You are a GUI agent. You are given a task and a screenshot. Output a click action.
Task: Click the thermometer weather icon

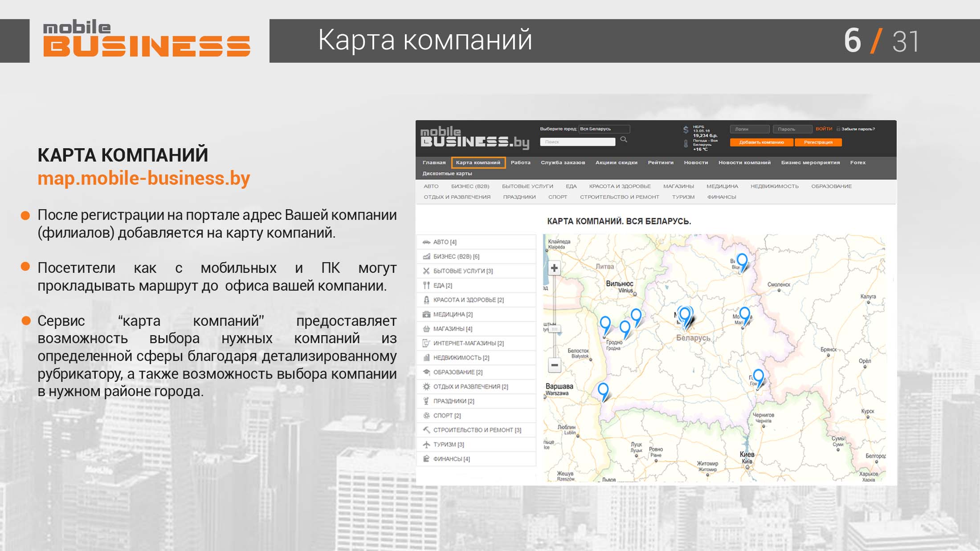(686, 144)
